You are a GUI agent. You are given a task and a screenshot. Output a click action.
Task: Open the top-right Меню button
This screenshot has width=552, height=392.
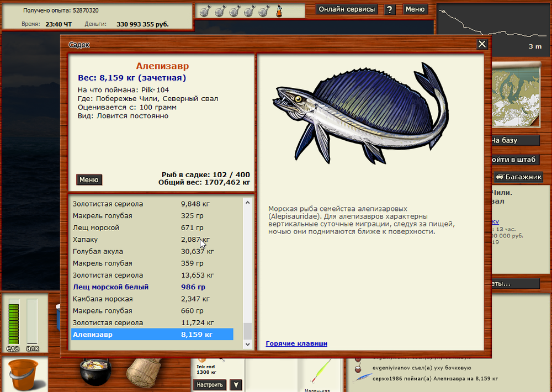click(x=415, y=9)
